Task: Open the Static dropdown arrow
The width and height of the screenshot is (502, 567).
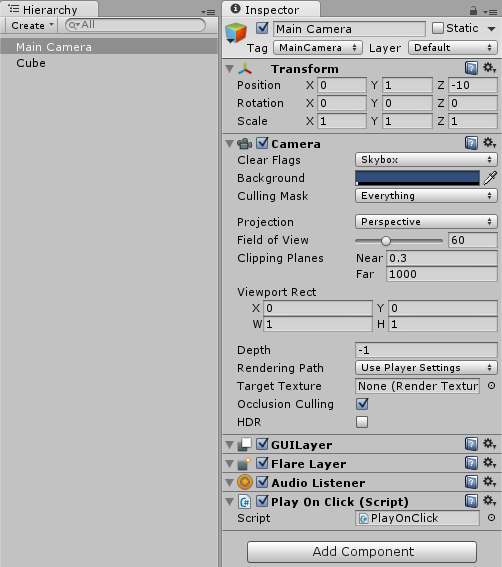Action: click(x=491, y=29)
